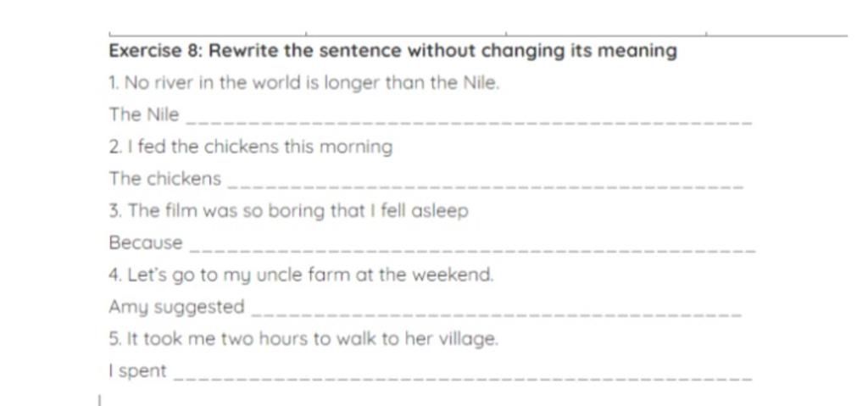Click the words 'I spent' prompt
The width and height of the screenshot is (868, 406).
[x=137, y=371]
